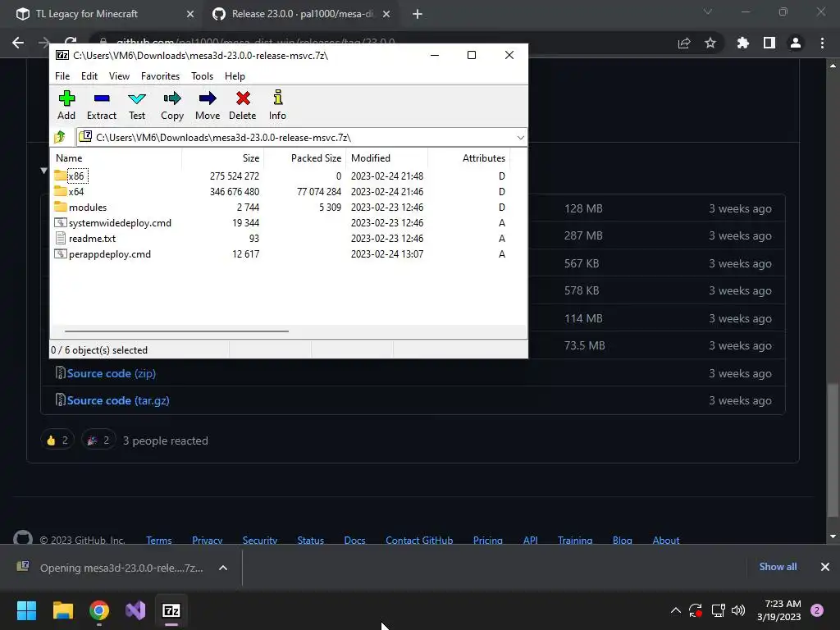
Task: Open the File menu
Action: 62,76
